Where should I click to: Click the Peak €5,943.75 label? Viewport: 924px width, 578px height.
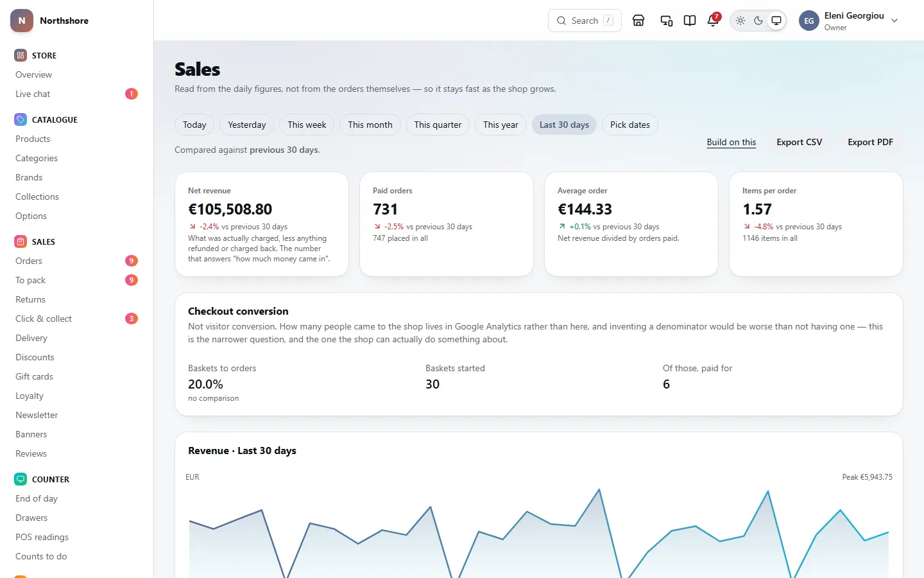click(x=867, y=477)
